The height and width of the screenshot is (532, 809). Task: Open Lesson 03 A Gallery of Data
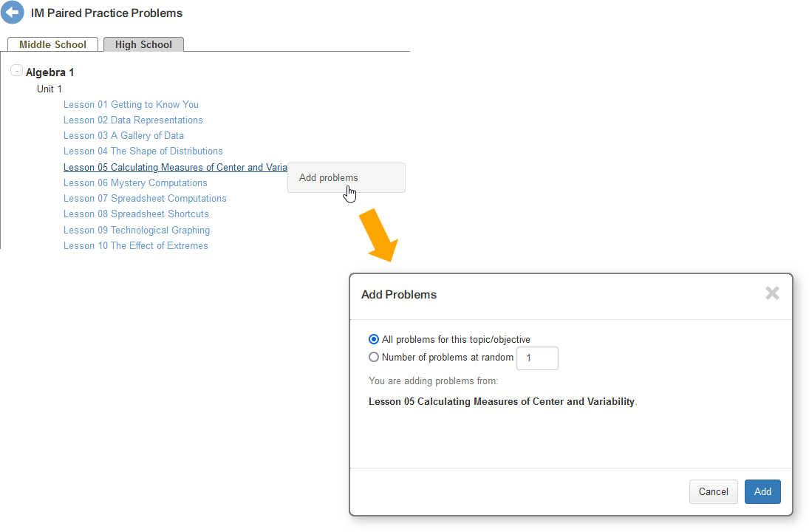123,136
